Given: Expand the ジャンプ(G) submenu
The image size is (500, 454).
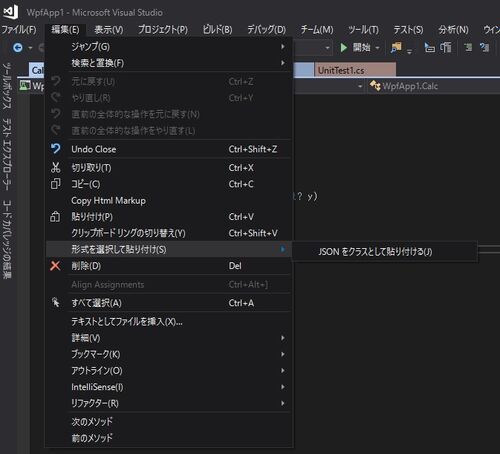Looking at the screenshot, I should pyautogui.click(x=169, y=47).
